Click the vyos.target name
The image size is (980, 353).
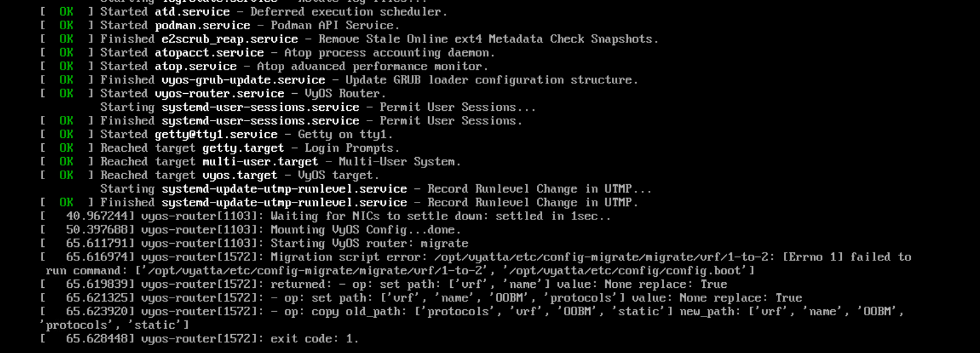tap(240, 176)
